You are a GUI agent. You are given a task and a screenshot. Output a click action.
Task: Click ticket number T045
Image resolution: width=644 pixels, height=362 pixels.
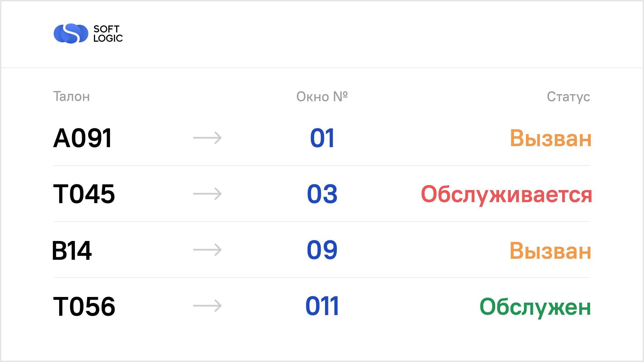coord(84,194)
